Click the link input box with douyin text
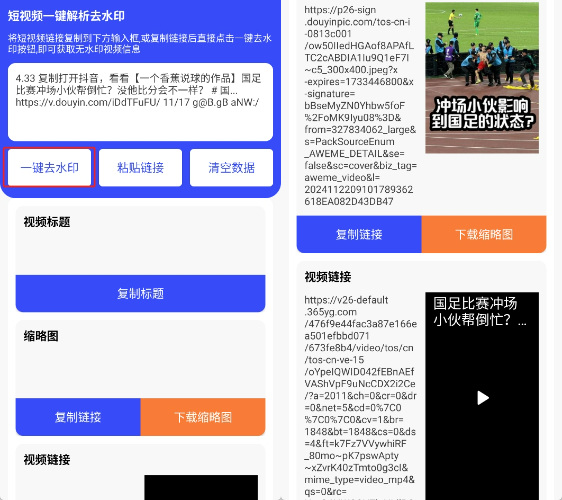 pyautogui.click(x=140, y=102)
